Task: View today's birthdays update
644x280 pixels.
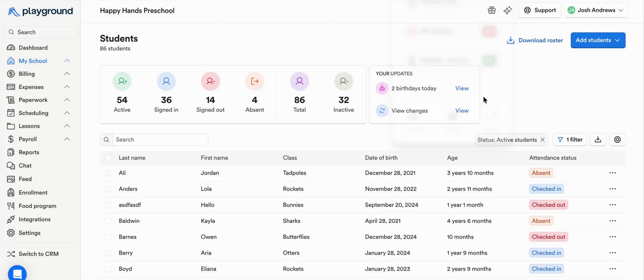Action: pos(462,88)
